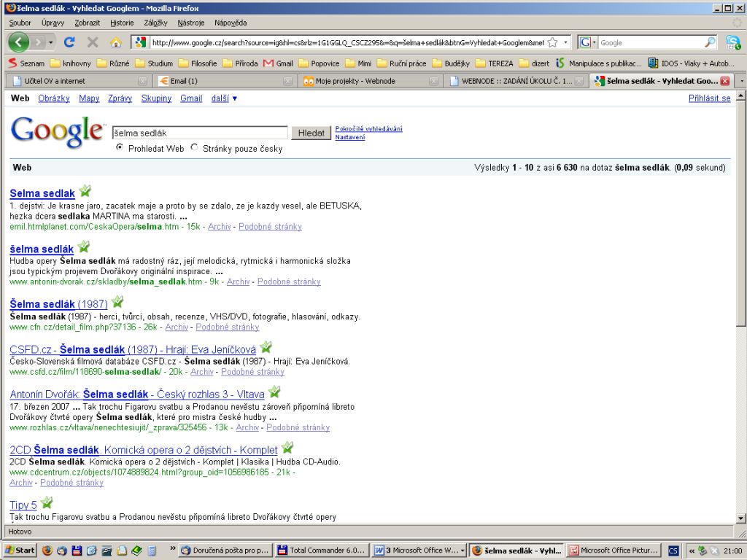Screen dimensions: 747x560
Task: Open the IDOS - Vlaky + Autob bookmark
Action: coord(691,63)
